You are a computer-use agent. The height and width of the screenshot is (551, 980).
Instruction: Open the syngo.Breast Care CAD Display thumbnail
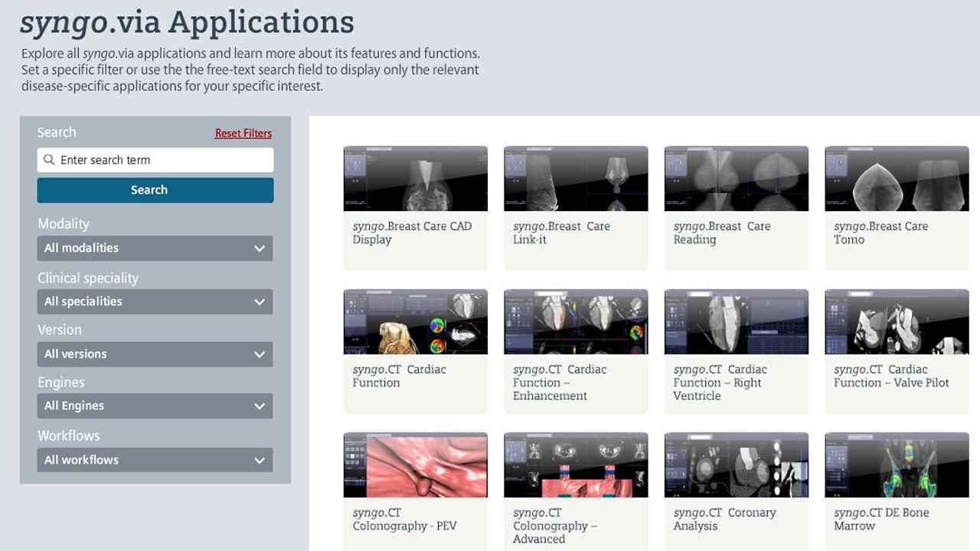[415, 178]
